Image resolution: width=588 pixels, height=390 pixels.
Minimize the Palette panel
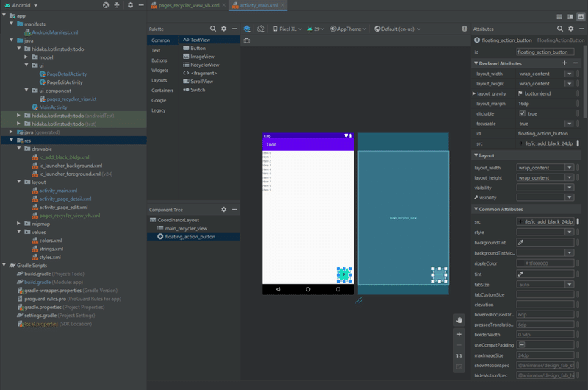pos(234,29)
